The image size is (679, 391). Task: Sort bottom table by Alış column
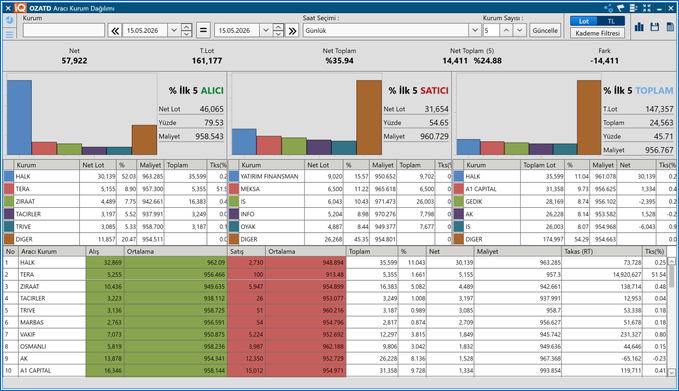coord(105,251)
